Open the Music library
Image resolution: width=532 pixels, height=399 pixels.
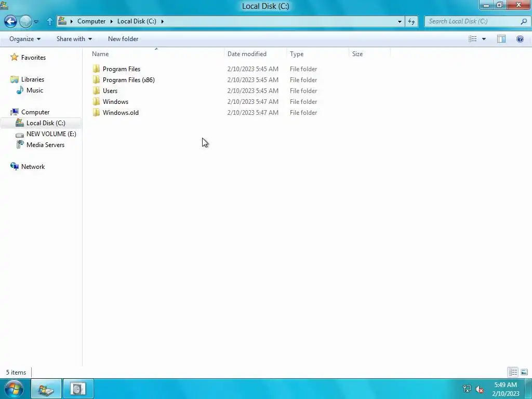(x=35, y=90)
